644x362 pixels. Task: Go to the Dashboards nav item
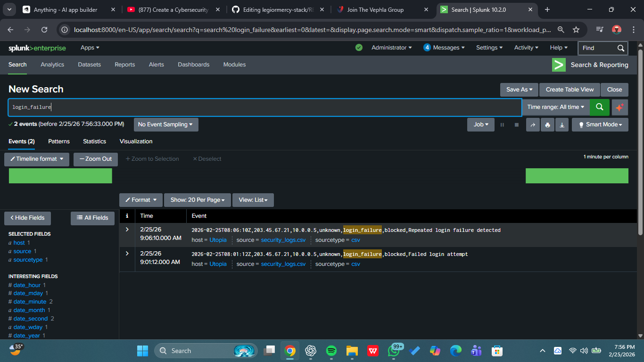pyautogui.click(x=194, y=65)
